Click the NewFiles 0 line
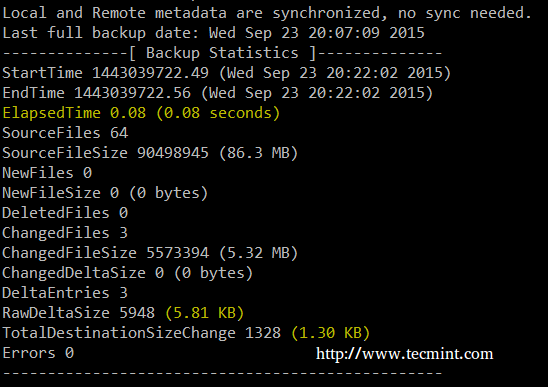Image resolution: width=548 pixels, height=387 pixels. (x=47, y=173)
